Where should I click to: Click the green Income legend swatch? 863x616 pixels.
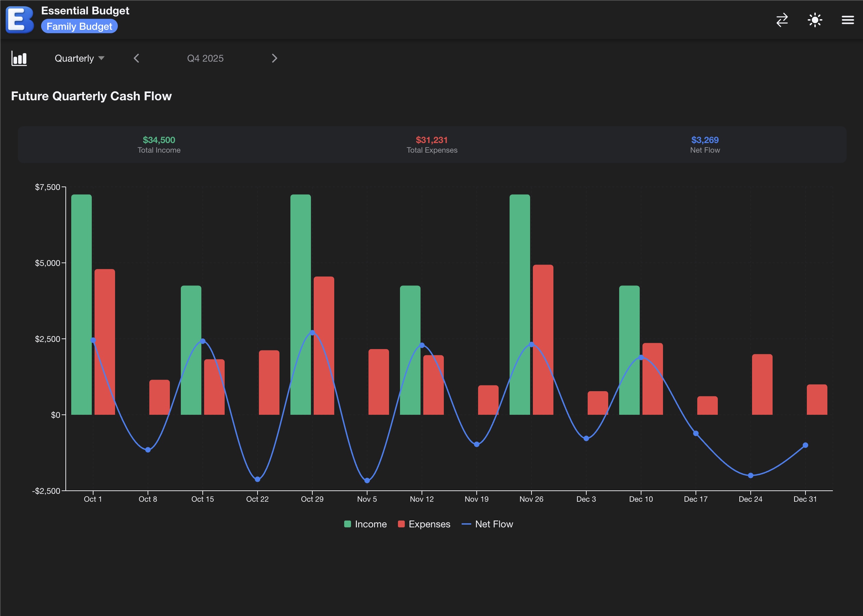tap(347, 524)
